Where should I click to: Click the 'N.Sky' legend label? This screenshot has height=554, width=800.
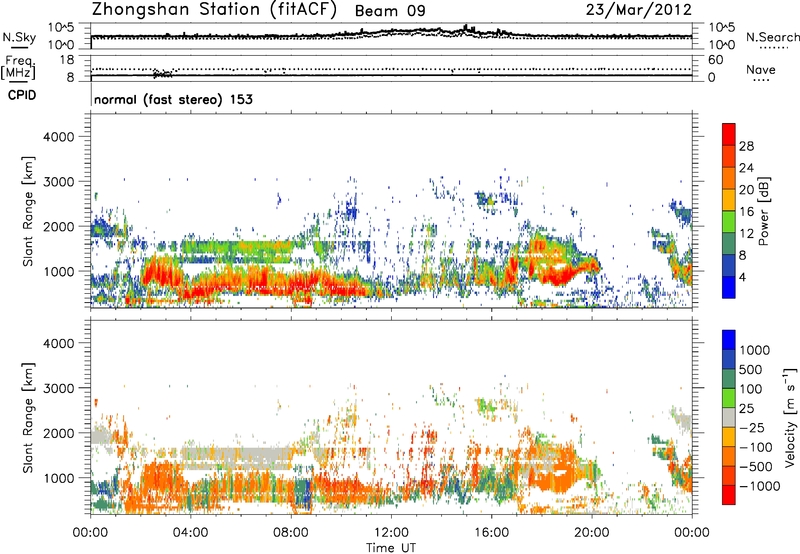click(x=19, y=37)
